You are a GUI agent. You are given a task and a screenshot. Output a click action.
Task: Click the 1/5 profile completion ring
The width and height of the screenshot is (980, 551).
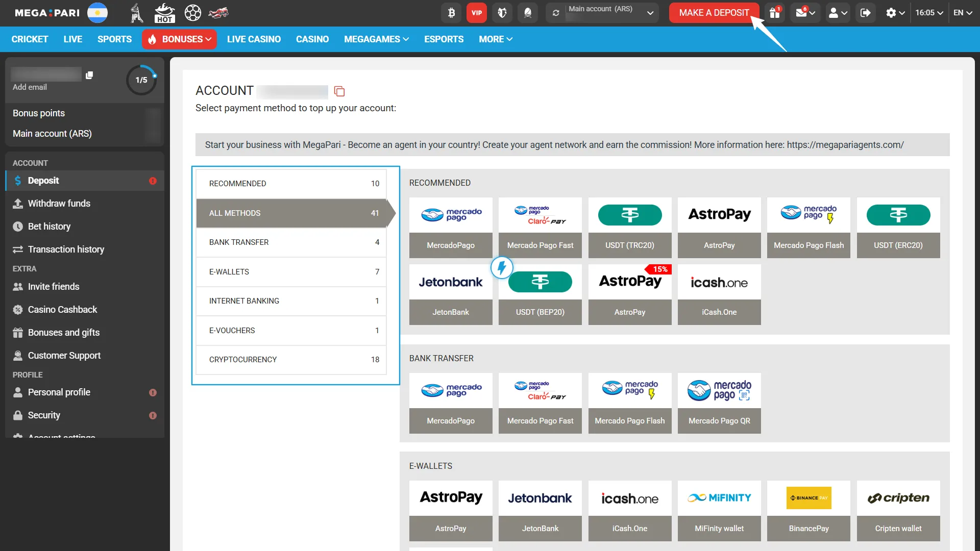tap(141, 80)
